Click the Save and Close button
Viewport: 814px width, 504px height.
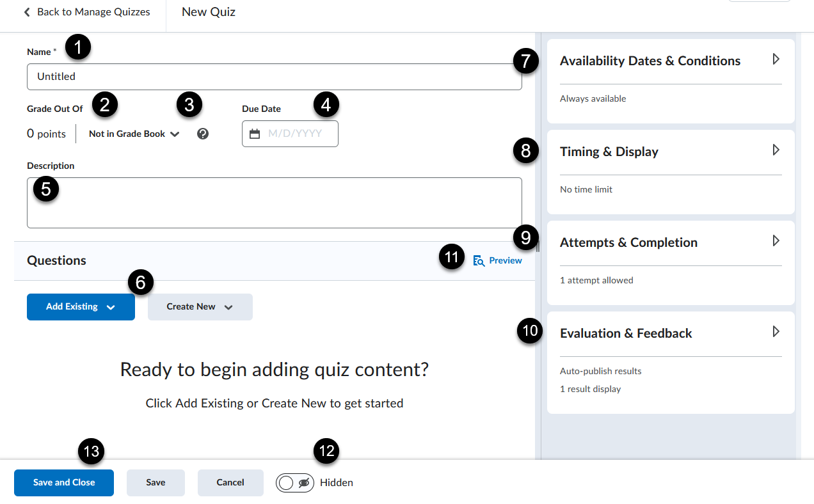click(64, 483)
